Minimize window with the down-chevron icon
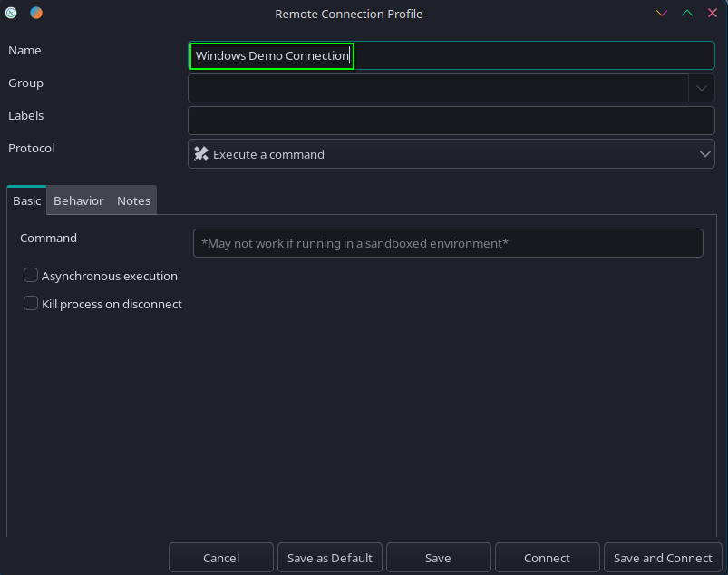 point(662,14)
